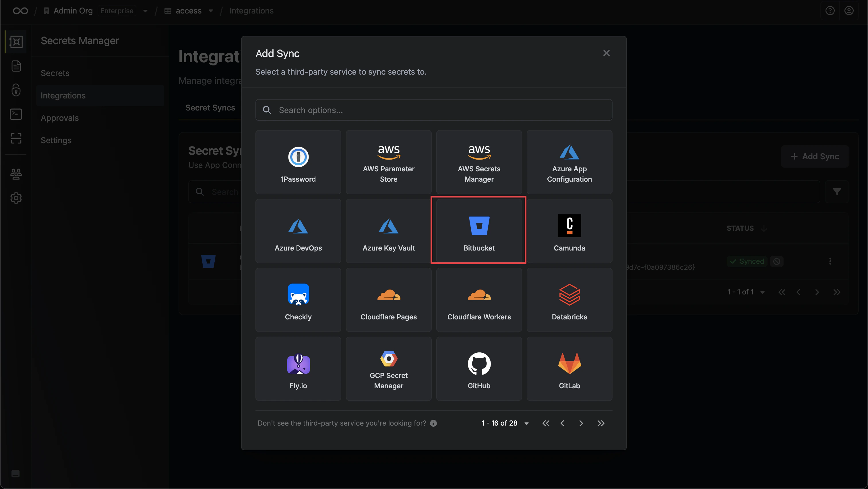The image size is (868, 489).
Task: Open organization settings gear icon
Action: tap(16, 198)
